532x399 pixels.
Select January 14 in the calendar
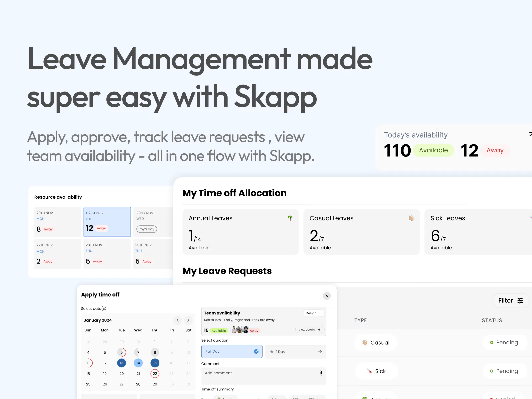[138, 363]
